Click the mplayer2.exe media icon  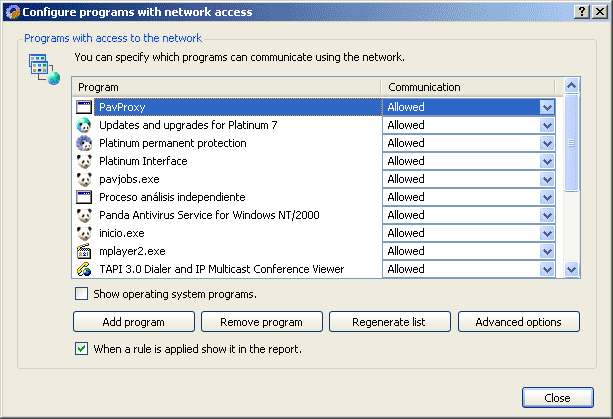[84, 251]
